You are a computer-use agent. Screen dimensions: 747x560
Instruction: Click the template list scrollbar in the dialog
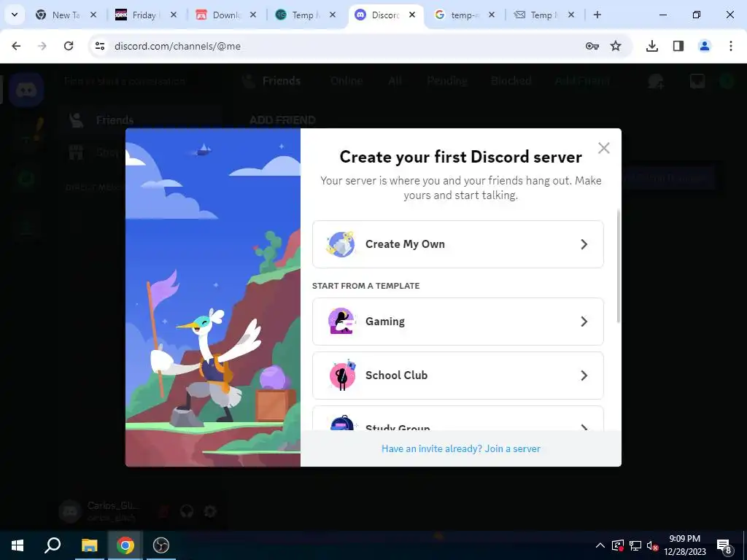619,265
